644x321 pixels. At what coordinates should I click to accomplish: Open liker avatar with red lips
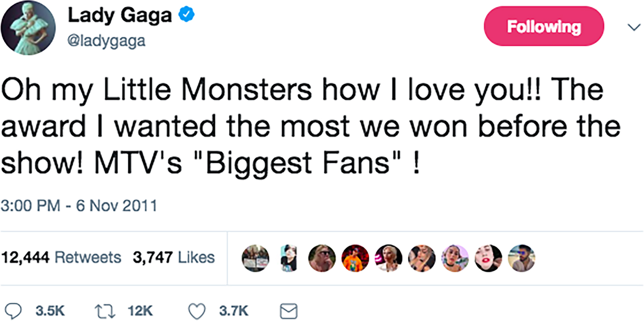pos(488,258)
